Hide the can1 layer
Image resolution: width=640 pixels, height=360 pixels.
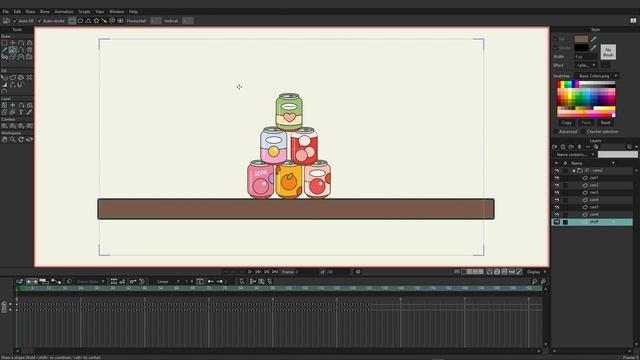(x=557, y=178)
